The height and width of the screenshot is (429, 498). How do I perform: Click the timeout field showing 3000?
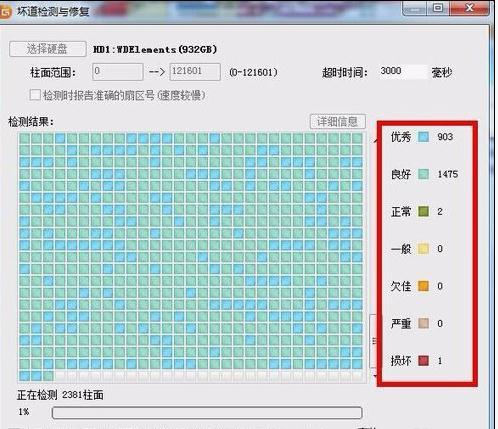pyautogui.click(x=403, y=71)
